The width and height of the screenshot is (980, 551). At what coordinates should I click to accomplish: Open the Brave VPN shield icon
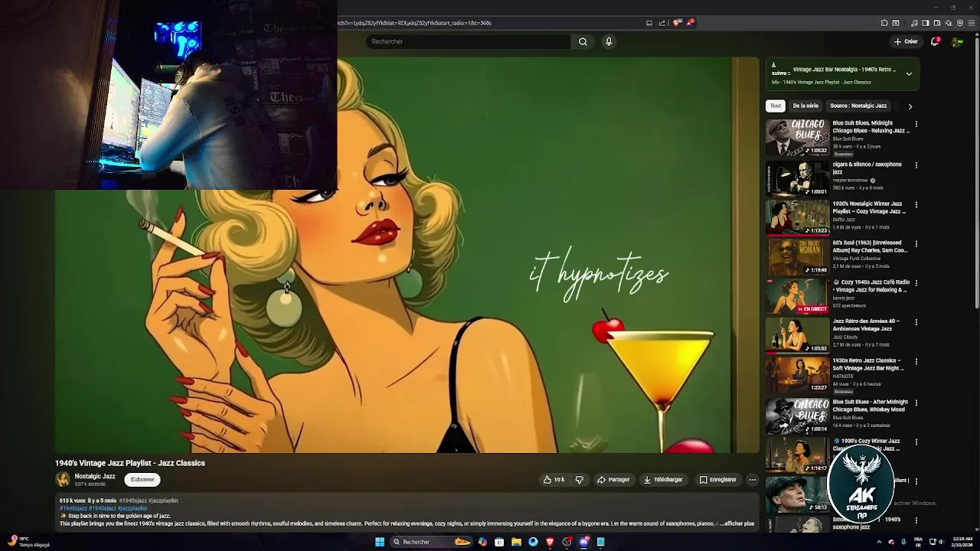[x=960, y=23]
